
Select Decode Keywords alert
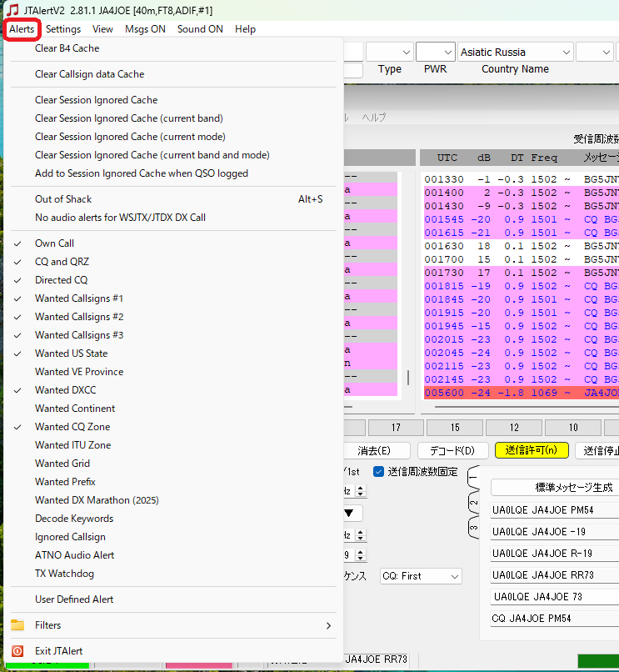(x=173, y=519)
